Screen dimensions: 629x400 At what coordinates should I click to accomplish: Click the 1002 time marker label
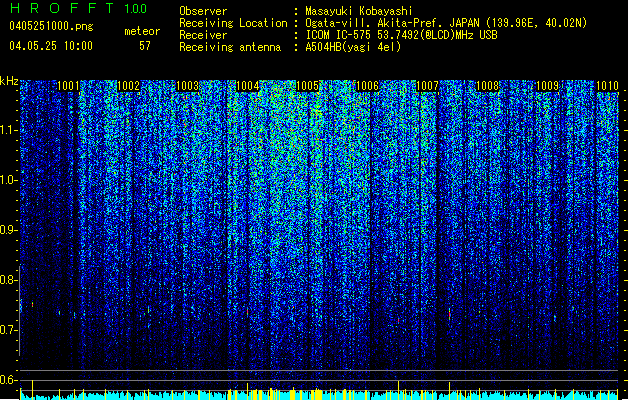point(128,86)
